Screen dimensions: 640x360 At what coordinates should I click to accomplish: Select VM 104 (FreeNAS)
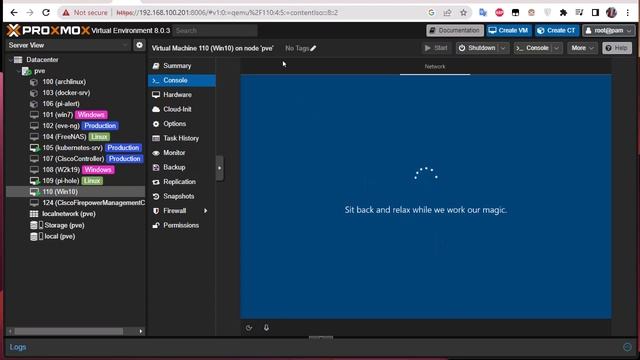pos(64,137)
